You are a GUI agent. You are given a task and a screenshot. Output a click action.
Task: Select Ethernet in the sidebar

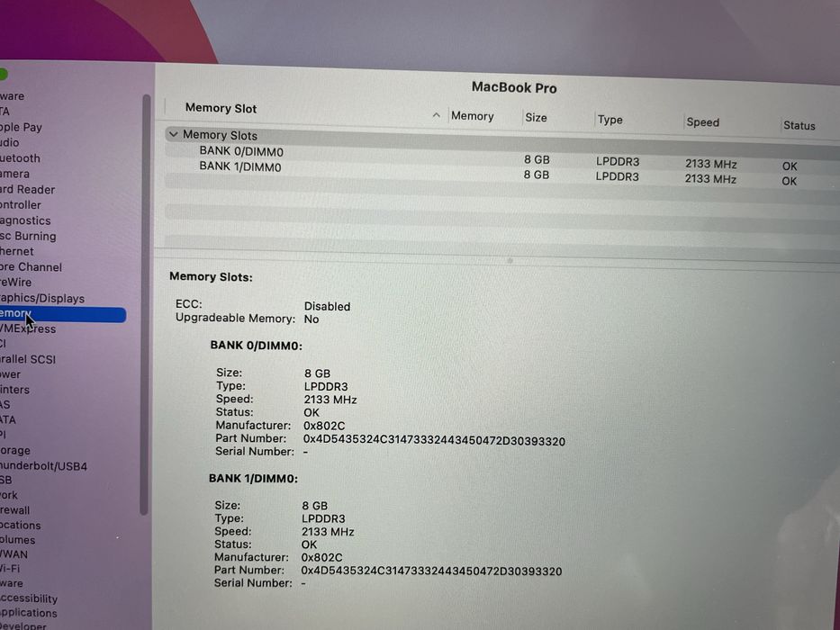16,251
